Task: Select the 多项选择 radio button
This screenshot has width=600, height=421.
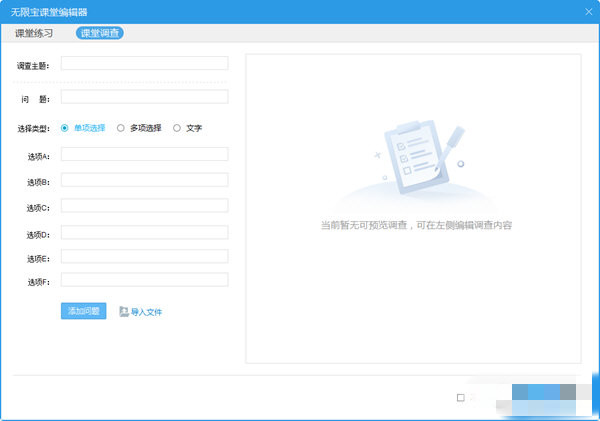Action: coord(121,128)
